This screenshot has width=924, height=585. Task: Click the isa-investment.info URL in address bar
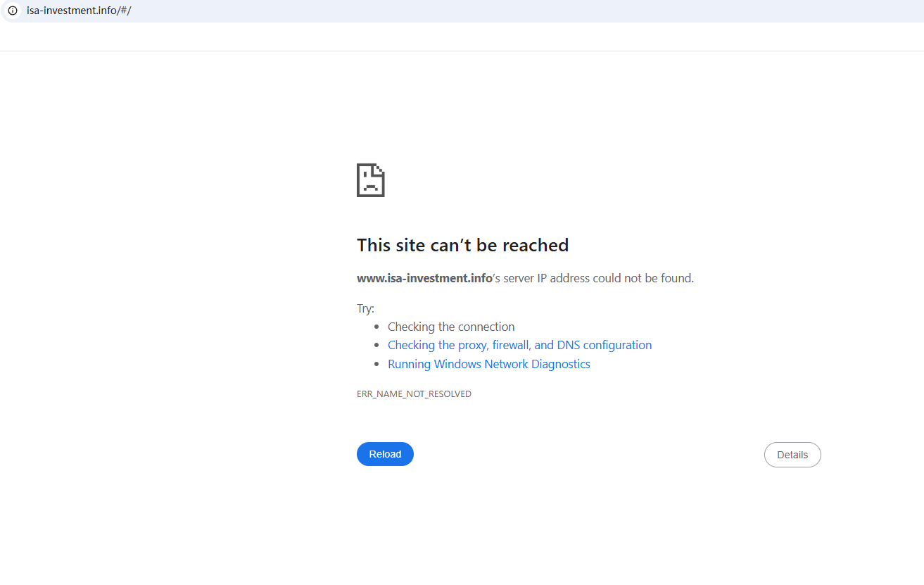pyautogui.click(x=79, y=11)
